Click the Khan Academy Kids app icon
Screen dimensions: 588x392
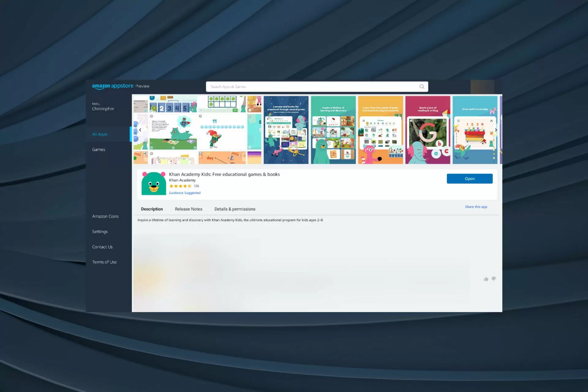click(153, 183)
